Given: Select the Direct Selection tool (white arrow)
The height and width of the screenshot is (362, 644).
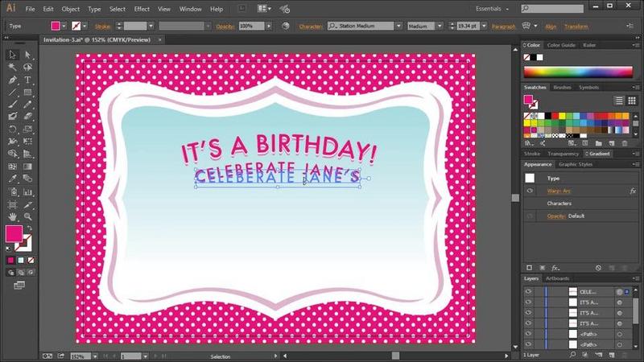Looking at the screenshot, I should point(27,55).
